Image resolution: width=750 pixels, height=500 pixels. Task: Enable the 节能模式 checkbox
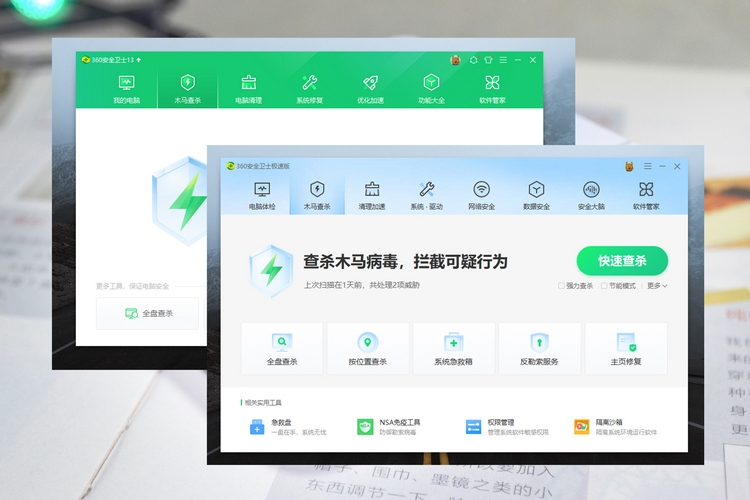click(x=604, y=286)
